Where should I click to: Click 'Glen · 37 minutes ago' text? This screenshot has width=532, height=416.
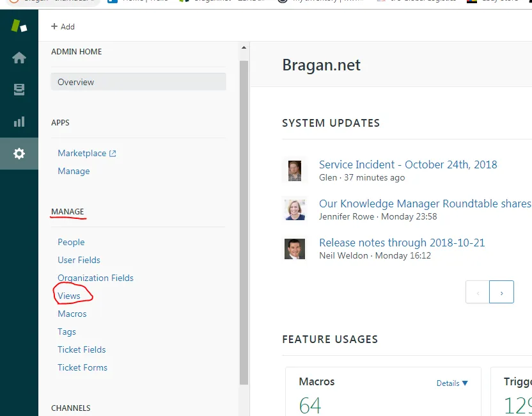(x=362, y=178)
